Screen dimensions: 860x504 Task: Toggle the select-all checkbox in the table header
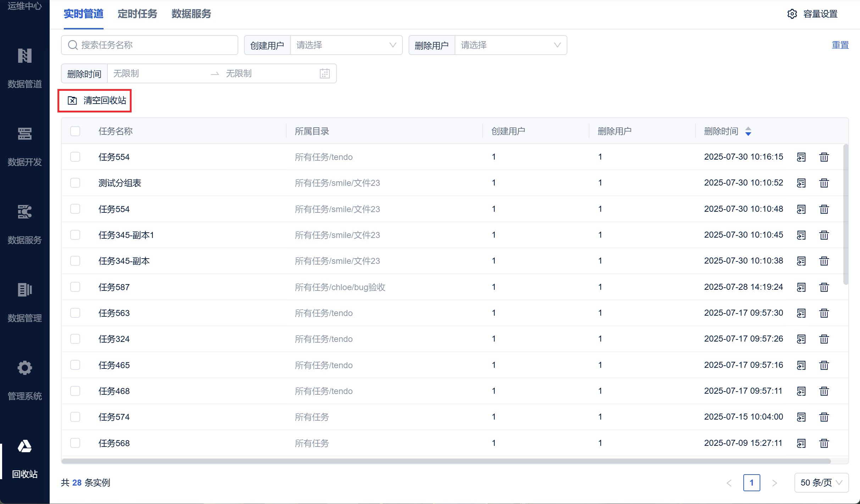pyautogui.click(x=75, y=131)
